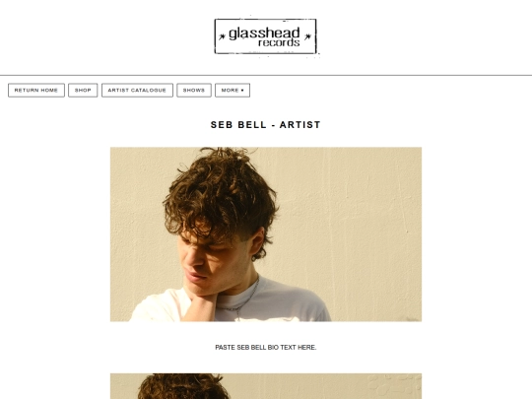Image resolution: width=532 pixels, height=399 pixels.
Task: Click the small arrow on the More button
Action: tap(242, 91)
